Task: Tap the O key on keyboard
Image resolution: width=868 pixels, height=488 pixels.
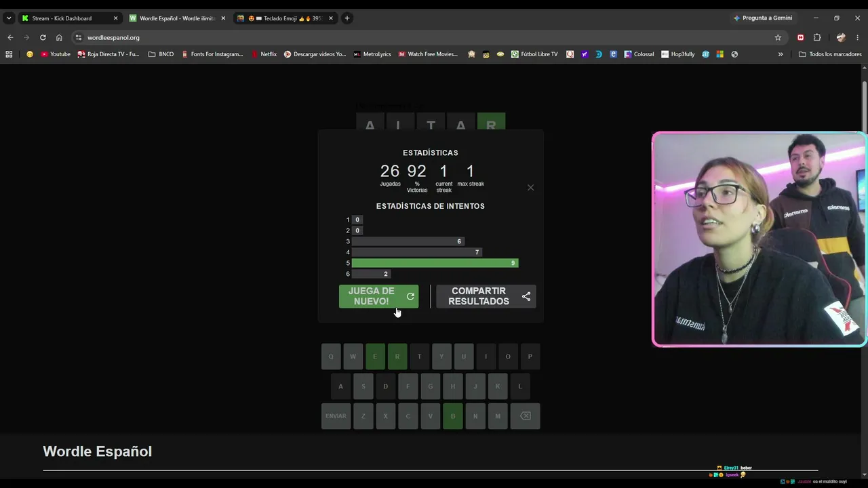Action: point(508,357)
